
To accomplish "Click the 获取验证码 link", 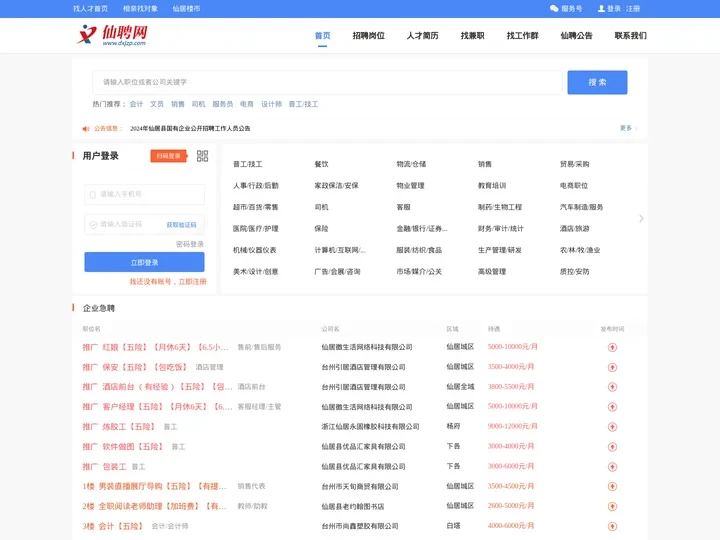I will tap(181, 225).
